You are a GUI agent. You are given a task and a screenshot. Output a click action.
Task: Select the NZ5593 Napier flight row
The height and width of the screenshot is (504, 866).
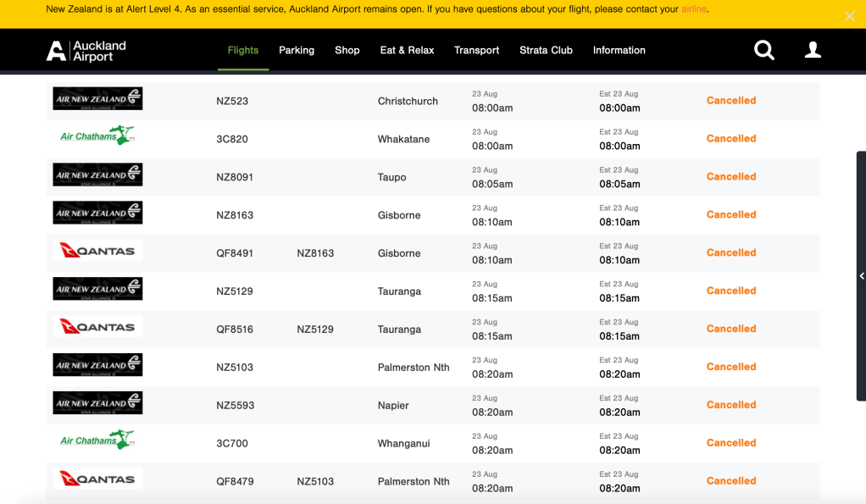393,406
